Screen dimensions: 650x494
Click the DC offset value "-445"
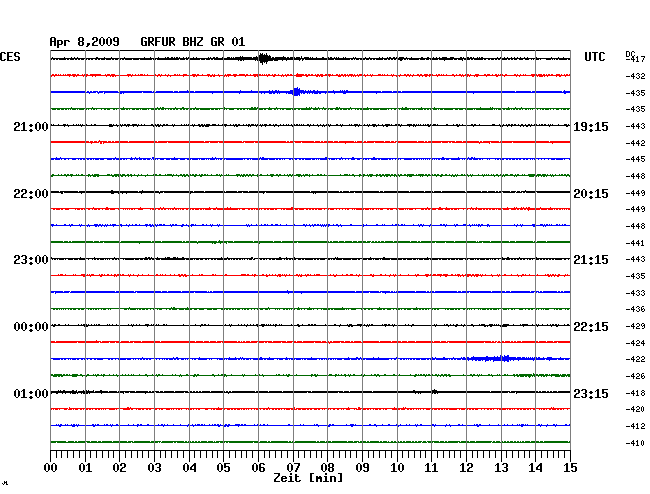(635, 159)
